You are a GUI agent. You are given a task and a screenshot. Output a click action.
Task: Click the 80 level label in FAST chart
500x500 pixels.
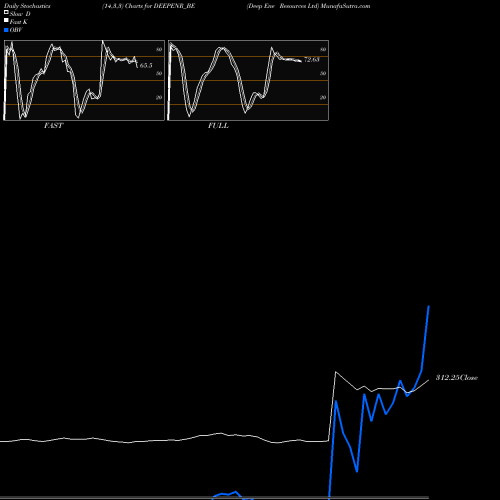click(159, 49)
